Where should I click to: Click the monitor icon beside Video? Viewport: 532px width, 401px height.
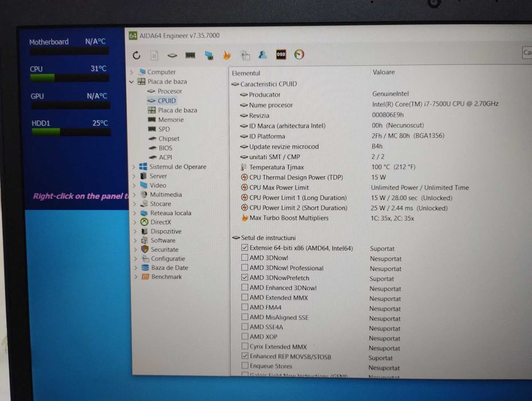144,185
